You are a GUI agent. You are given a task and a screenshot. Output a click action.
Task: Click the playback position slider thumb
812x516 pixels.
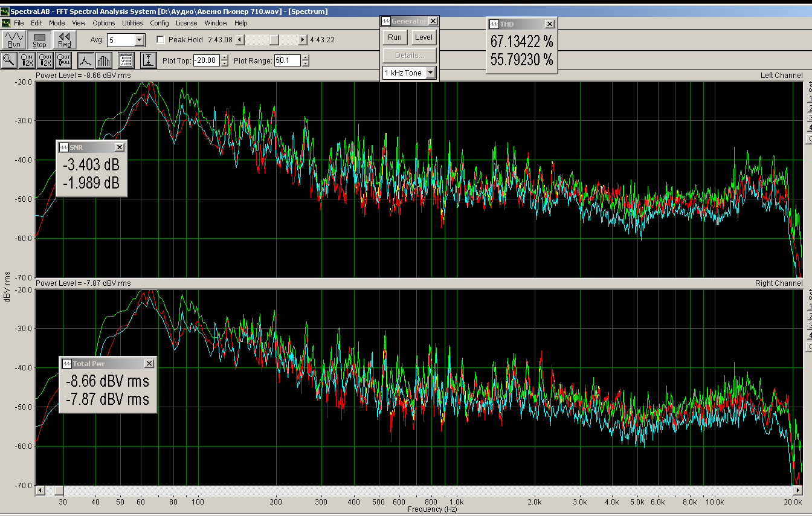click(274, 40)
